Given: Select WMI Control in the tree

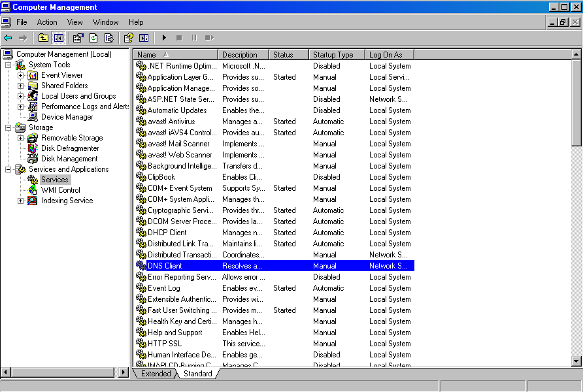Looking at the screenshot, I should click(x=61, y=190).
